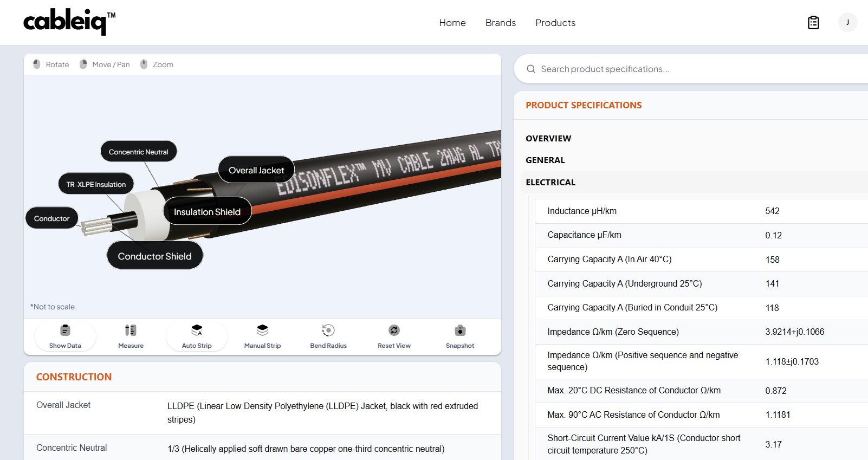Screen dimensions: 868x460
Task: Click the Show Data tool
Action: 65,336
